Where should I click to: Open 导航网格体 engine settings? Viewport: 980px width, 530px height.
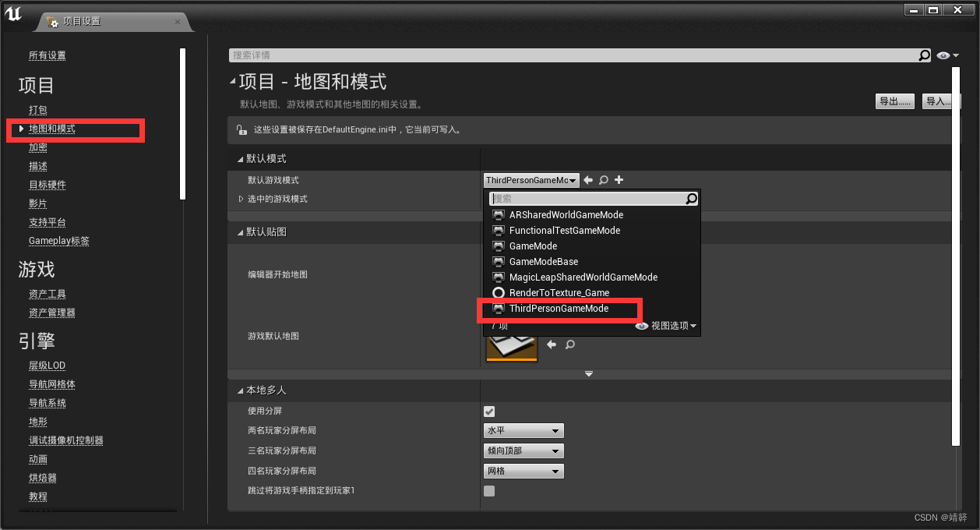tap(52, 384)
